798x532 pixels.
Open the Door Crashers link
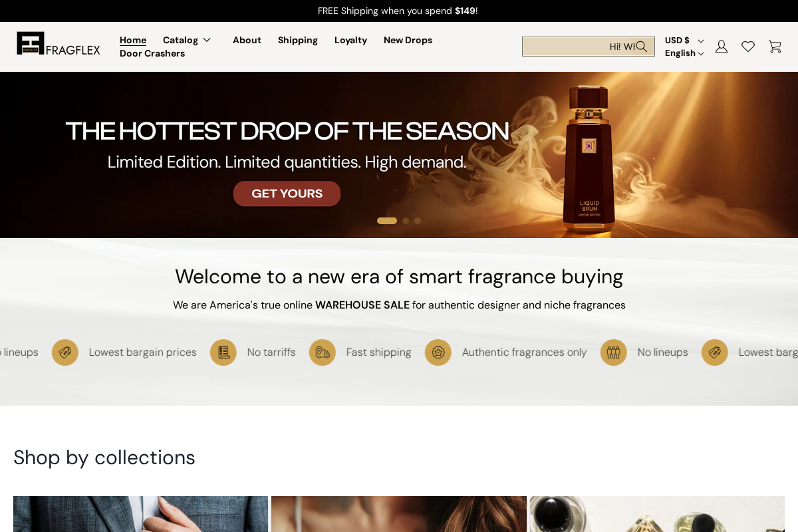pos(152,53)
